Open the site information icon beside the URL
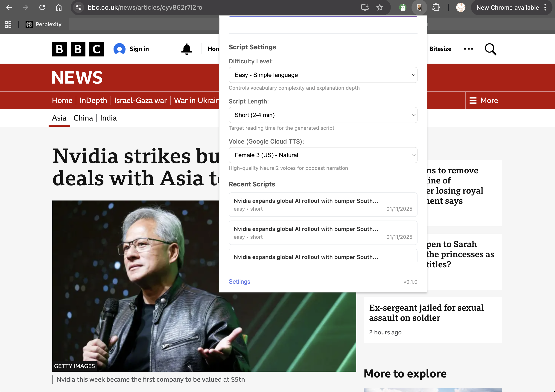 [78, 8]
